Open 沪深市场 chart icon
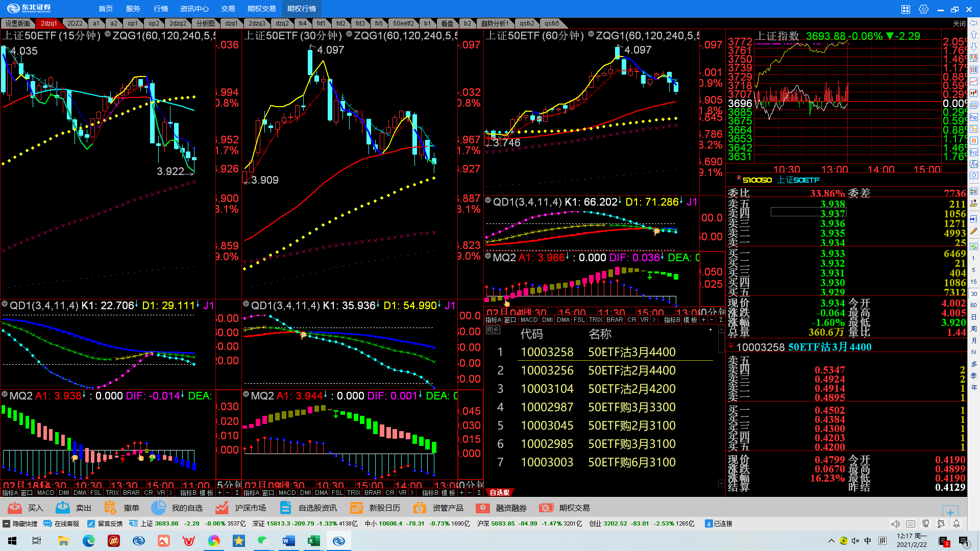This screenshot has width=980, height=551. tap(222, 508)
